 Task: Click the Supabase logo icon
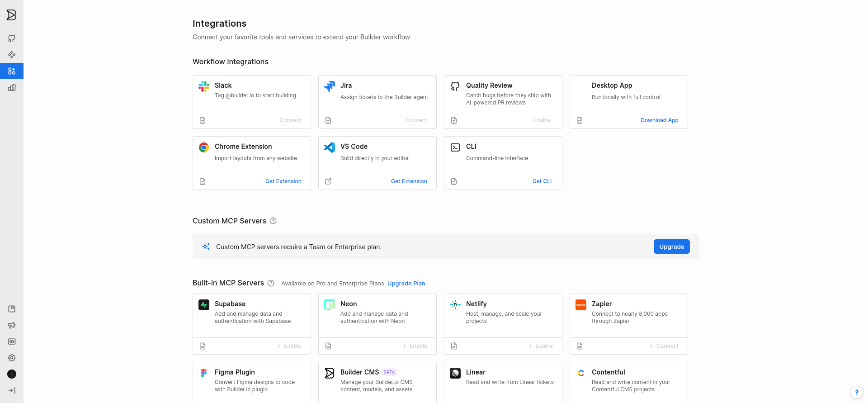pyautogui.click(x=204, y=305)
